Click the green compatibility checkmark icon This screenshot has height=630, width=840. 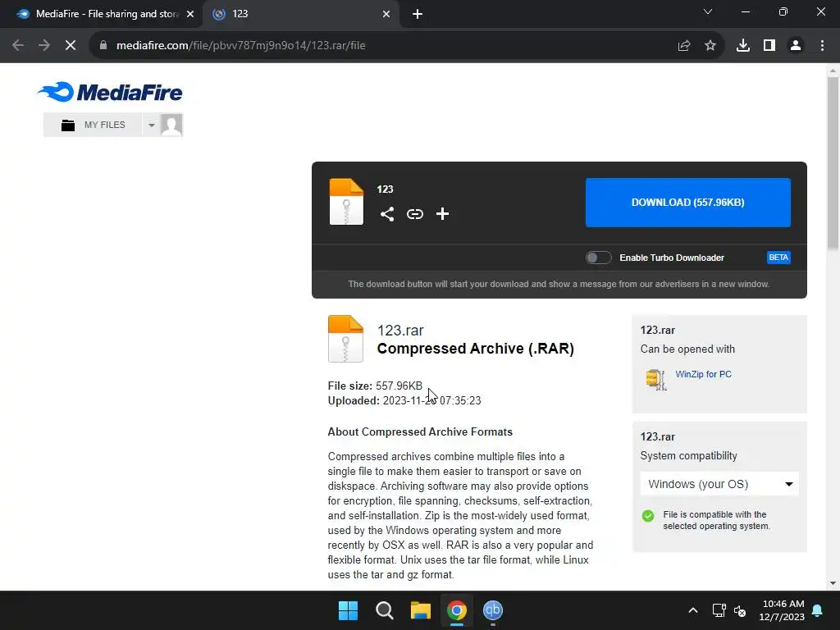(648, 516)
